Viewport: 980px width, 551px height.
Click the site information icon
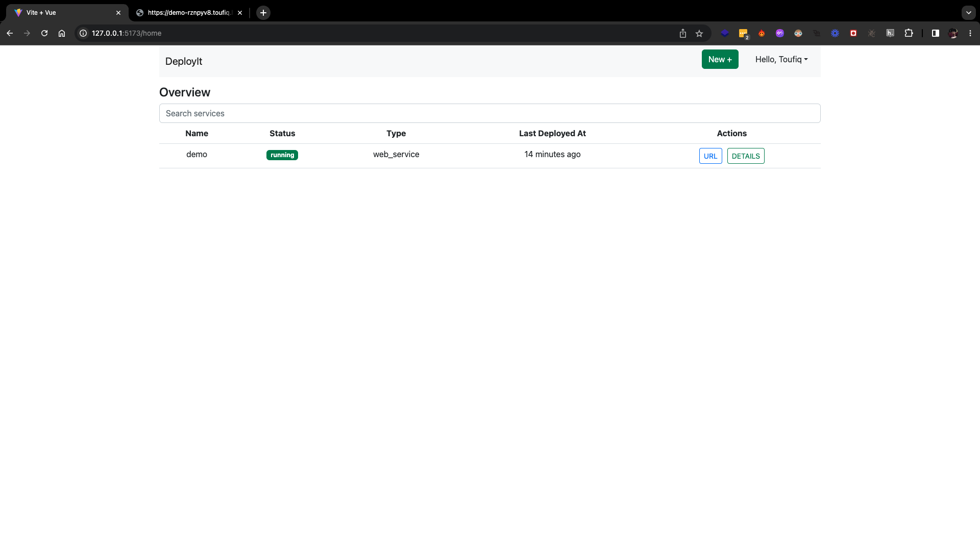(83, 33)
